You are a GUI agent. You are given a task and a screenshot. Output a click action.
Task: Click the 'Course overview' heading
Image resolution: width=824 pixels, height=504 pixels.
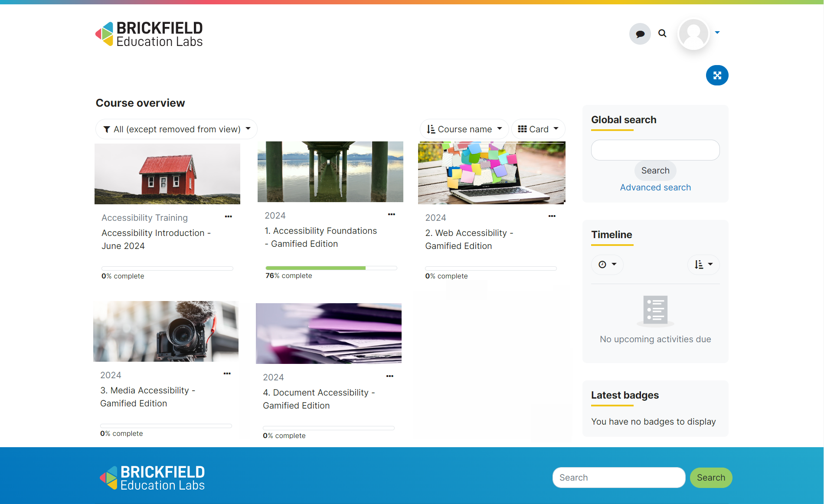140,103
